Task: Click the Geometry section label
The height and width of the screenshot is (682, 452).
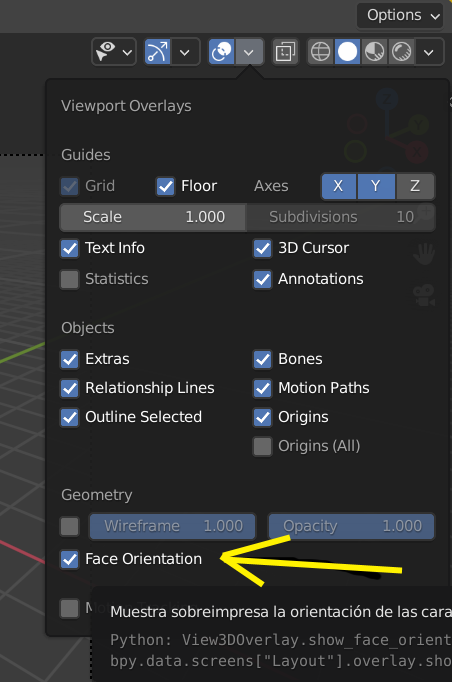Action: tap(97, 495)
